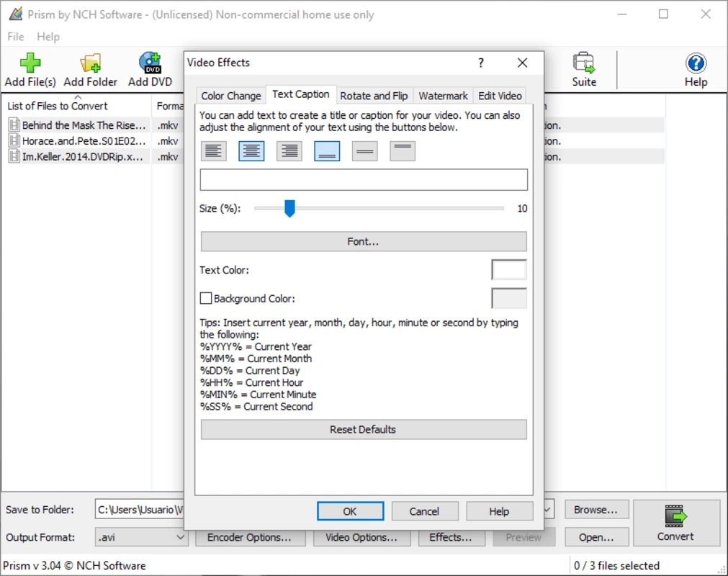Switch to the Rotate and Flip tab
This screenshot has width=728, height=576.
pyautogui.click(x=374, y=96)
